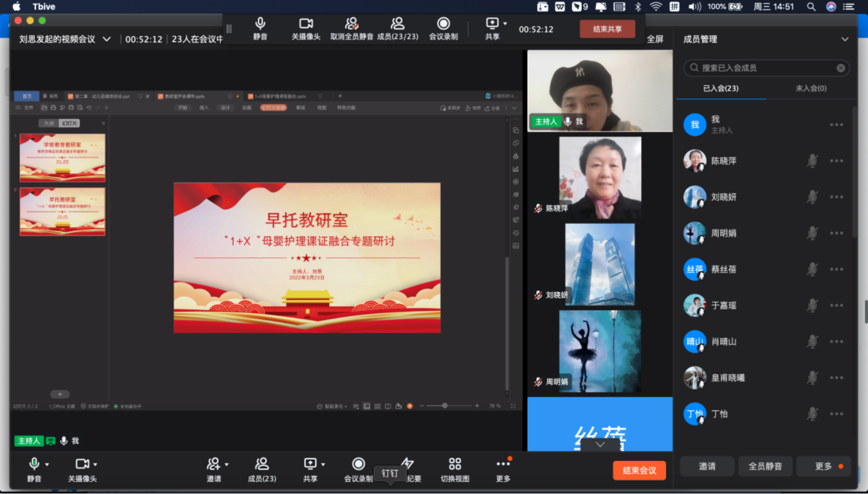This screenshot has height=494, width=868.
Task: Start meeting recording from top toolbar
Action: click(443, 29)
